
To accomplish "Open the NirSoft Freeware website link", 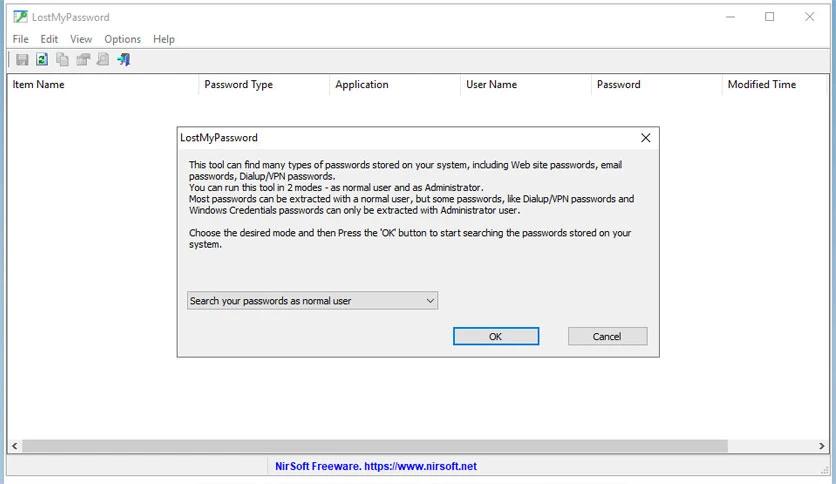I will tap(376, 466).
